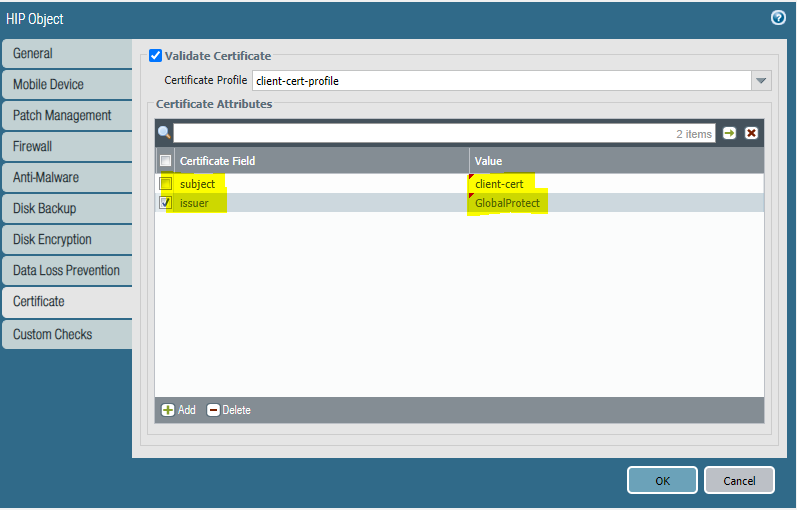Click the Cancel button
Screen dimensions: 797x510
pos(739,481)
